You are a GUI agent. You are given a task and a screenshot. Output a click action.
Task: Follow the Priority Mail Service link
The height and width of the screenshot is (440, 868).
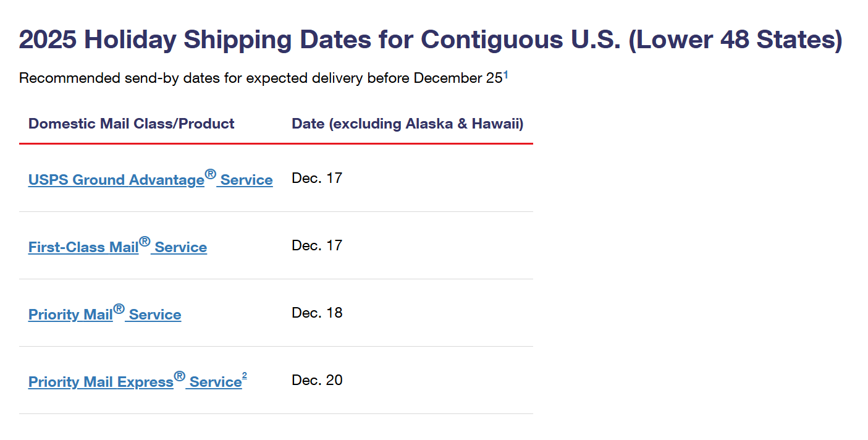pyautogui.click(x=70, y=315)
